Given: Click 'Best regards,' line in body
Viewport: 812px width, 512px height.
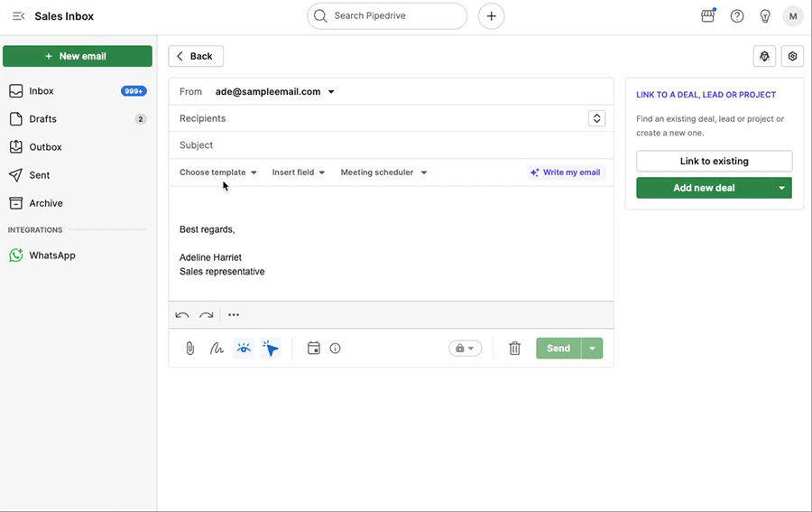Looking at the screenshot, I should click(208, 229).
